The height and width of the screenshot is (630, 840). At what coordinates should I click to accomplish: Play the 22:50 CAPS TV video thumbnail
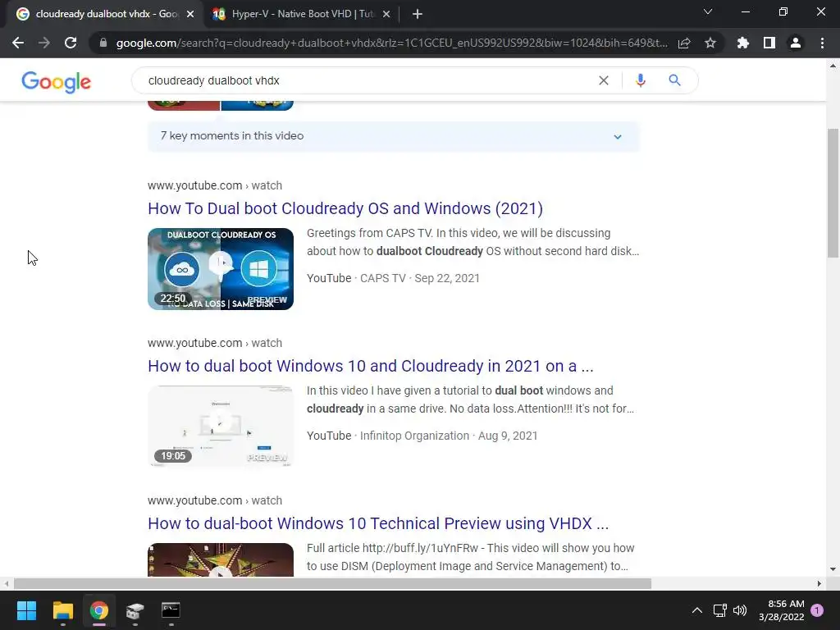221,269
